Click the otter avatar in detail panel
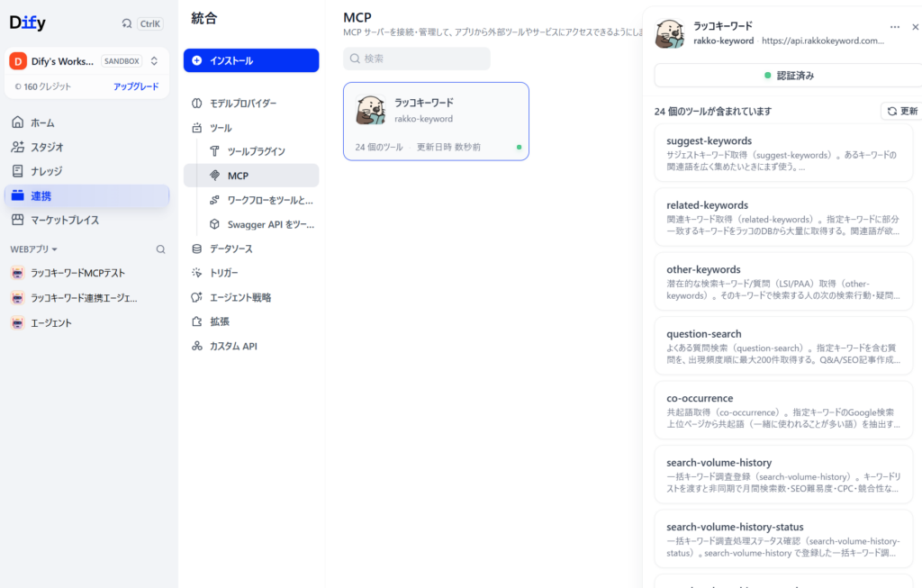Image resolution: width=922 pixels, height=588 pixels. (x=670, y=33)
